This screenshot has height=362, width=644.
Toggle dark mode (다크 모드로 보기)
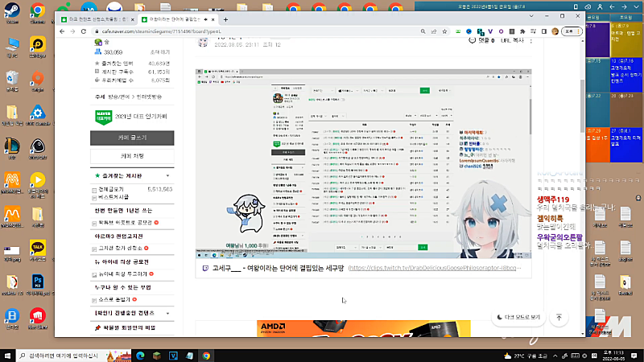tap(518, 317)
